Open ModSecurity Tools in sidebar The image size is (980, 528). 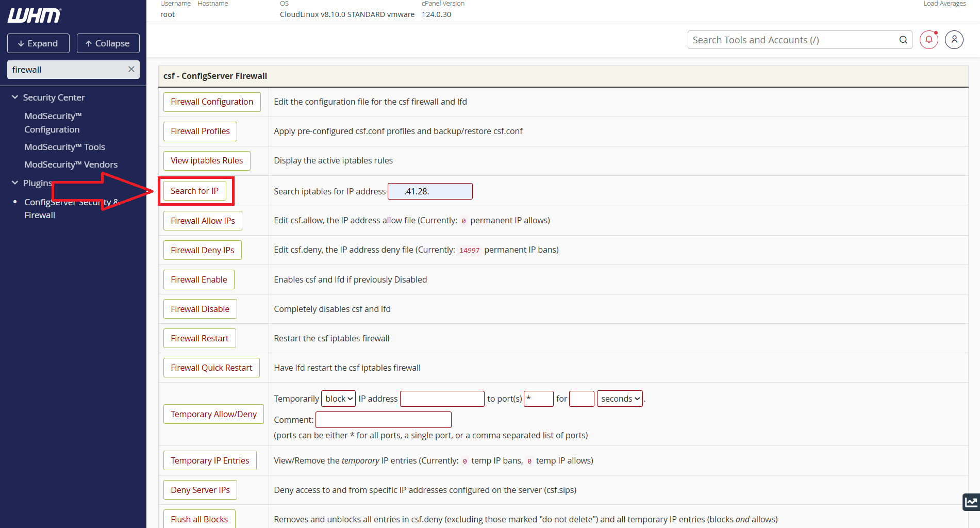[x=64, y=147]
